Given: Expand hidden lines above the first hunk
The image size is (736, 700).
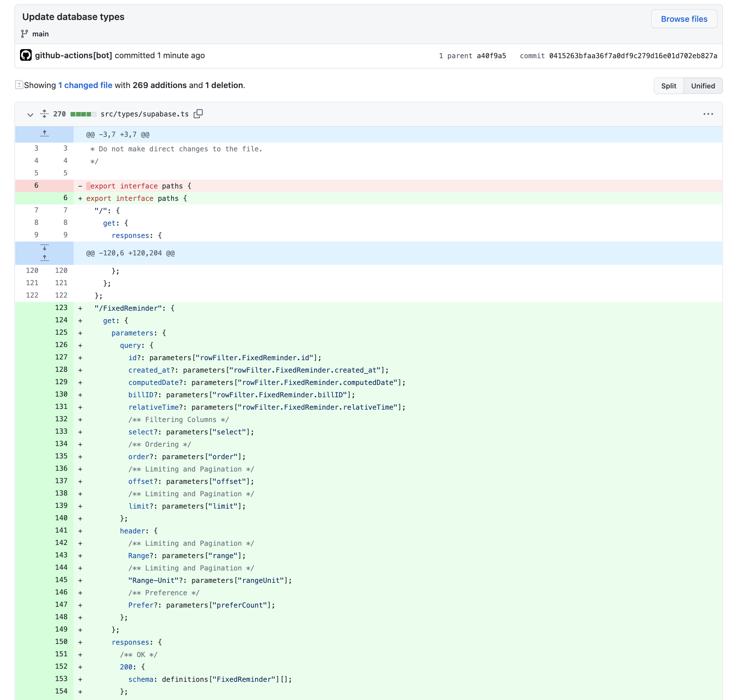Looking at the screenshot, I should (44, 134).
